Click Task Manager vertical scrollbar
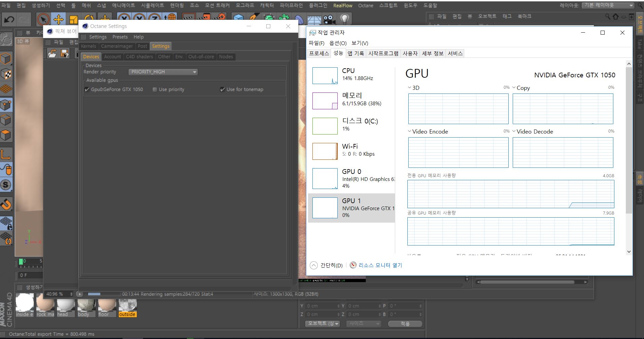 coord(629,140)
